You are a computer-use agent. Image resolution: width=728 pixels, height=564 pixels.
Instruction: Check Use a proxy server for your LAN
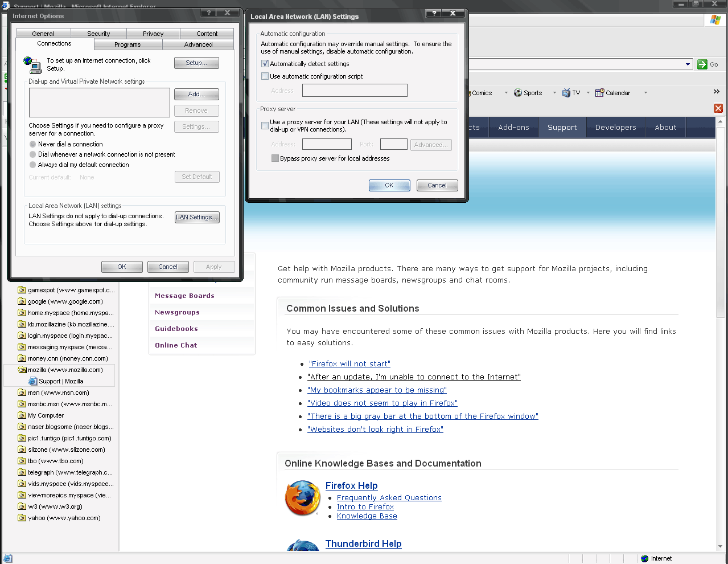click(x=265, y=125)
